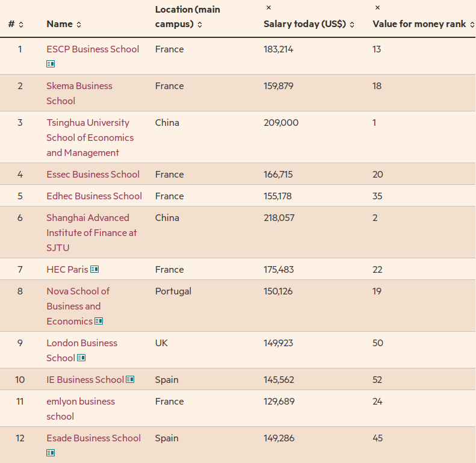
Task: Select value for money rank 50
Action: pos(378,343)
